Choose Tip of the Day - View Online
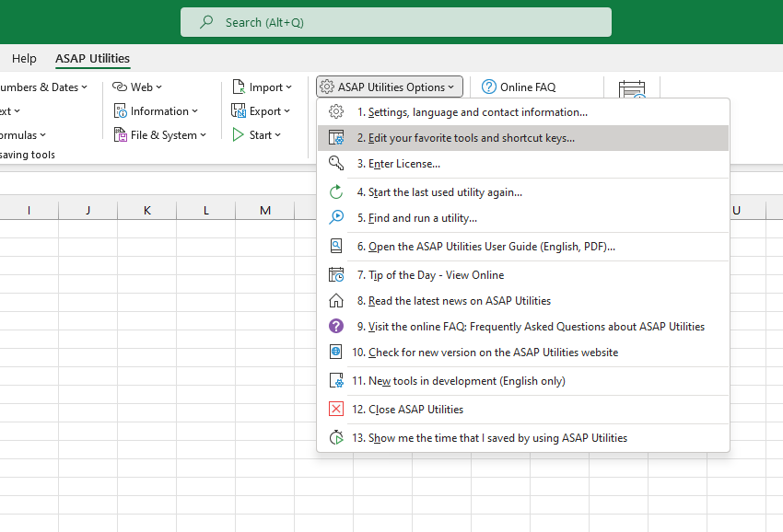 tap(523, 274)
